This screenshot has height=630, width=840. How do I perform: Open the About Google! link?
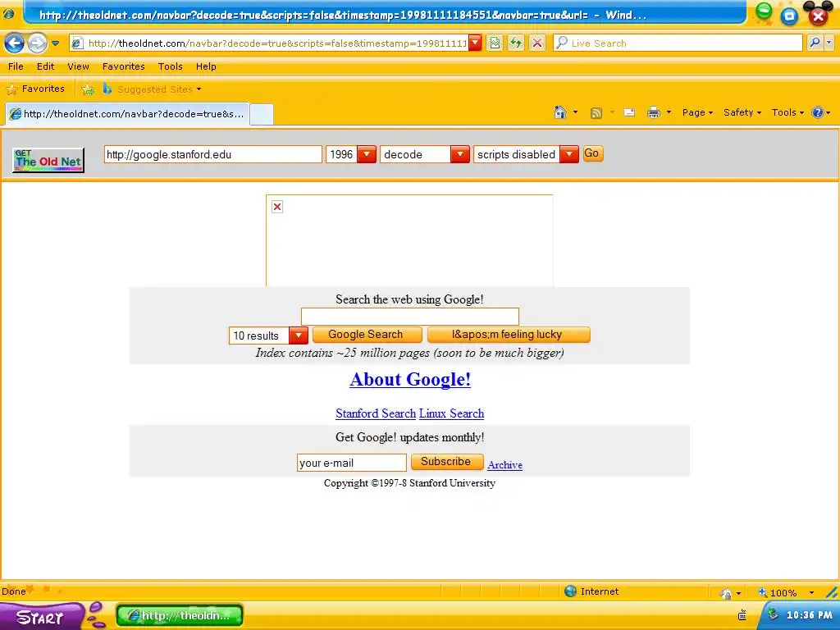click(x=410, y=379)
